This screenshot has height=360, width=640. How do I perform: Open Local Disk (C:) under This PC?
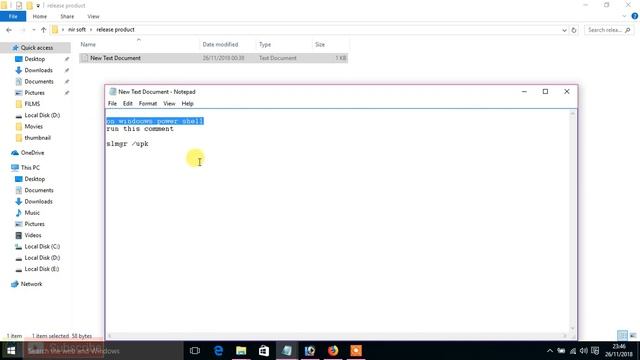pos(42,247)
